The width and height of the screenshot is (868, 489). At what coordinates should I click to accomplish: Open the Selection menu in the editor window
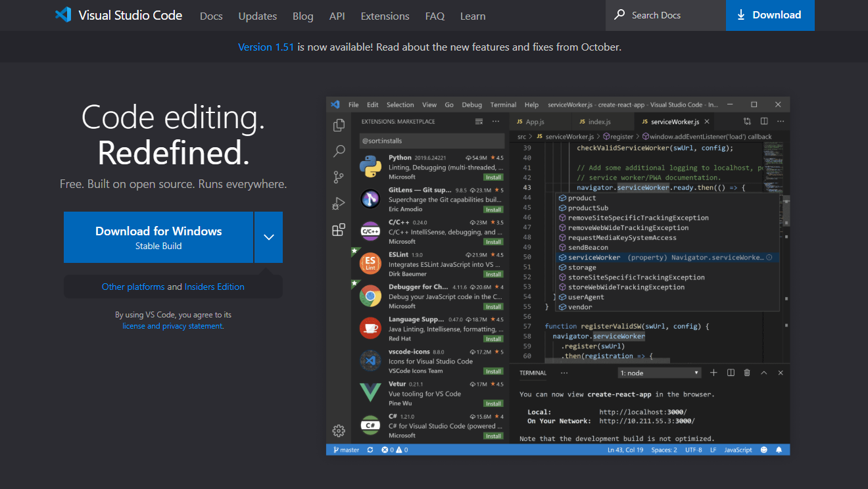click(x=400, y=105)
